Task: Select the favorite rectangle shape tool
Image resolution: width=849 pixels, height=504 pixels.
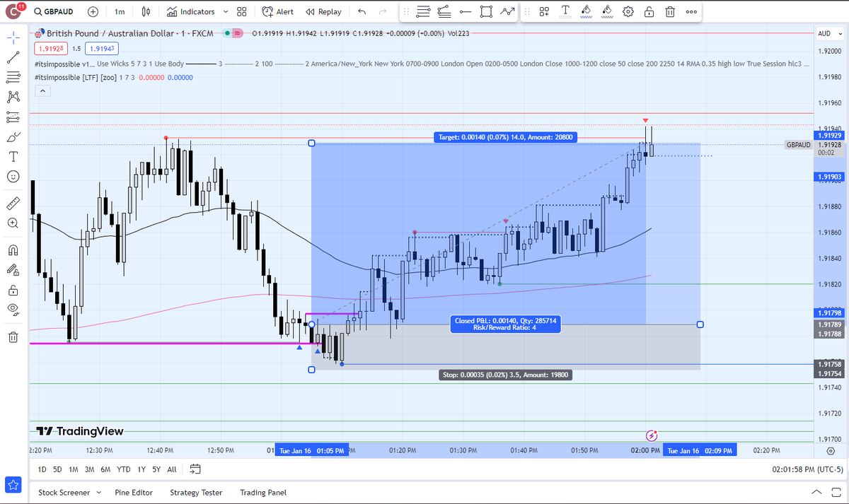Action: point(486,12)
